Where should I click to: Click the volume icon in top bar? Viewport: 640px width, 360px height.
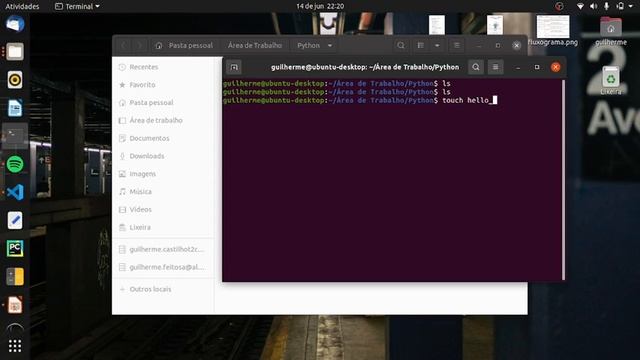(593, 6)
